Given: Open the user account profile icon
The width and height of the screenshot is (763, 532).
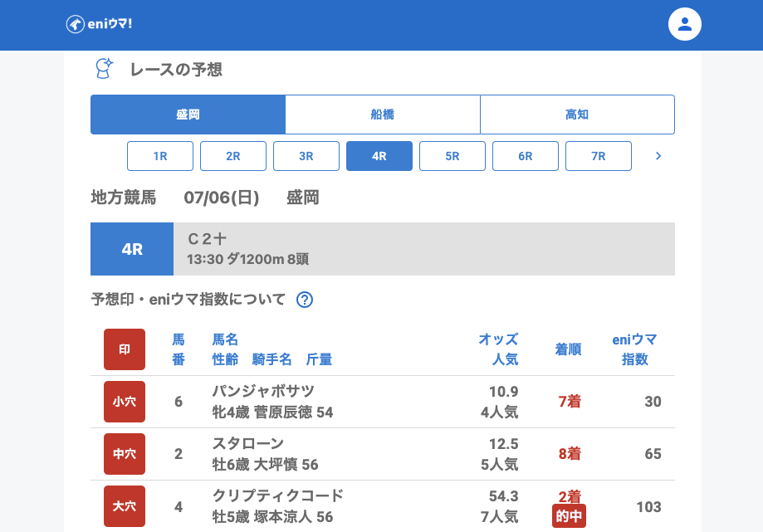Looking at the screenshot, I should 684,25.
